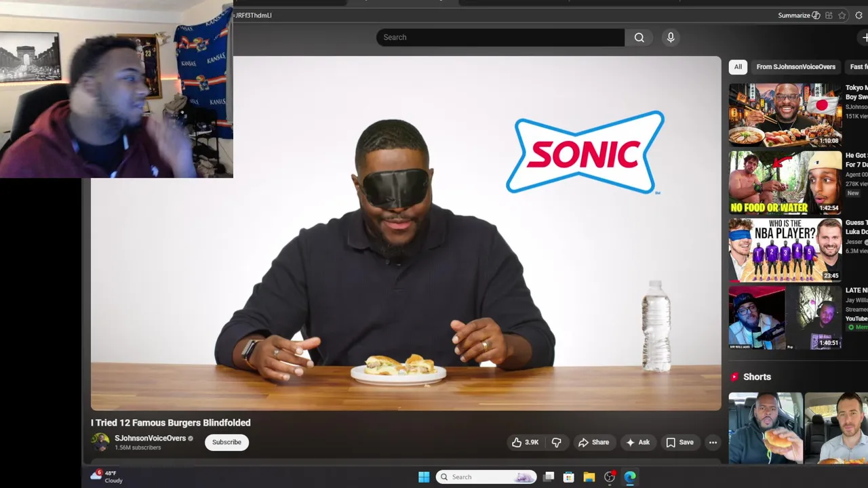Click the Summarize Copilot button in address bar
868x488 pixels.
[799, 15]
